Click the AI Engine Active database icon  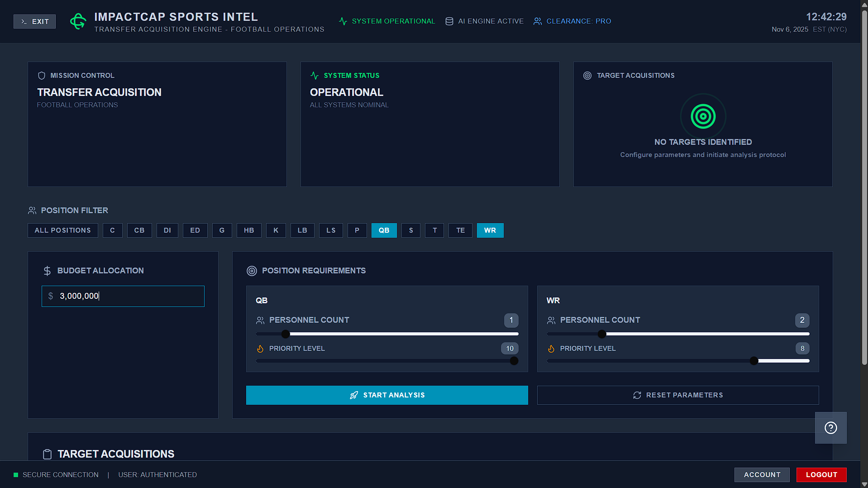[448, 21]
